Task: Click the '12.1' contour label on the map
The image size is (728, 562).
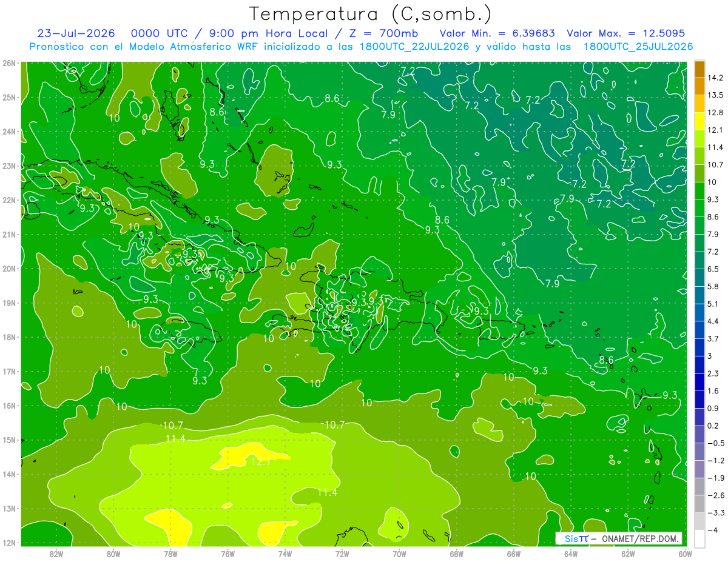Action: [260, 462]
